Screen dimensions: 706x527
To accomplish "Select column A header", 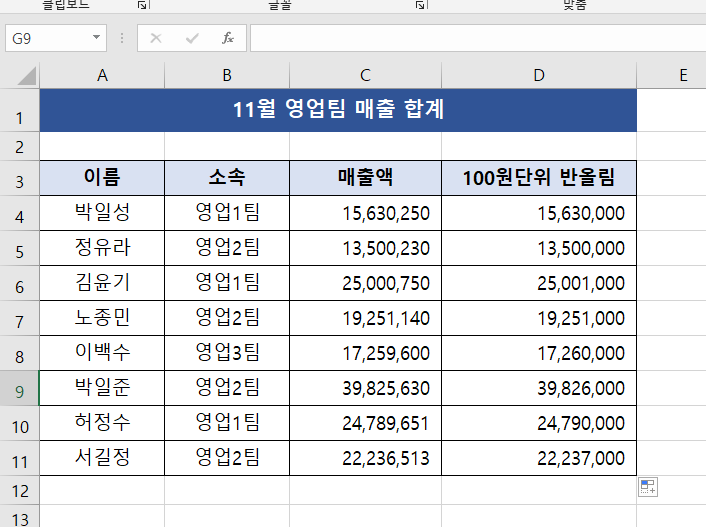I will pyautogui.click(x=102, y=75).
